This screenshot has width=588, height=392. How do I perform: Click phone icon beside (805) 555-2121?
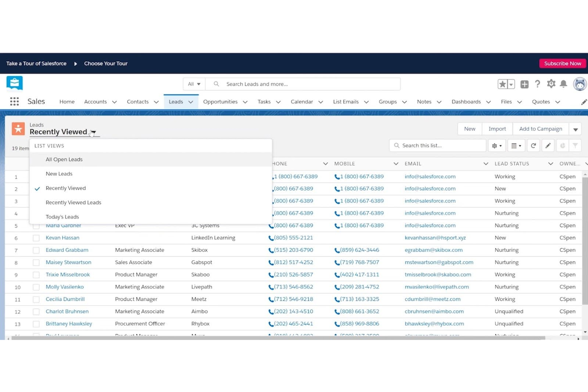[x=271, y=238]
